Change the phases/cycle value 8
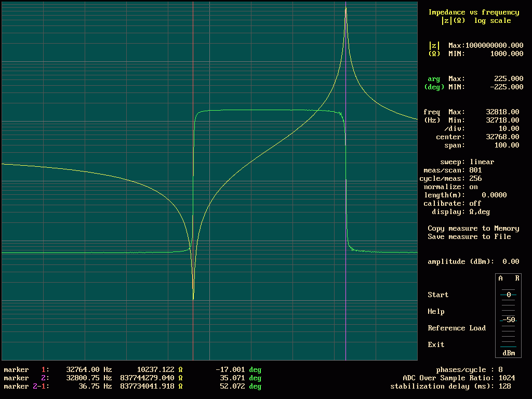 [500, 369]
